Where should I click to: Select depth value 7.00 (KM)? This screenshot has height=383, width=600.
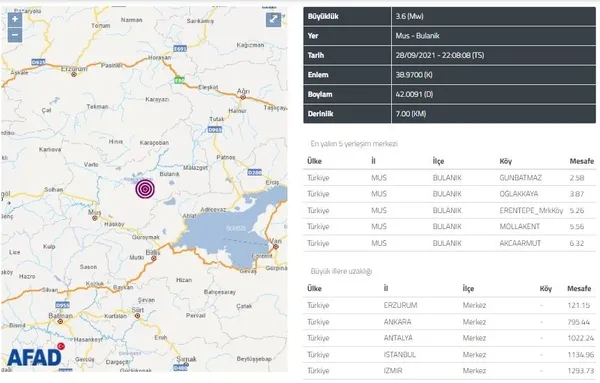(411, 114)
